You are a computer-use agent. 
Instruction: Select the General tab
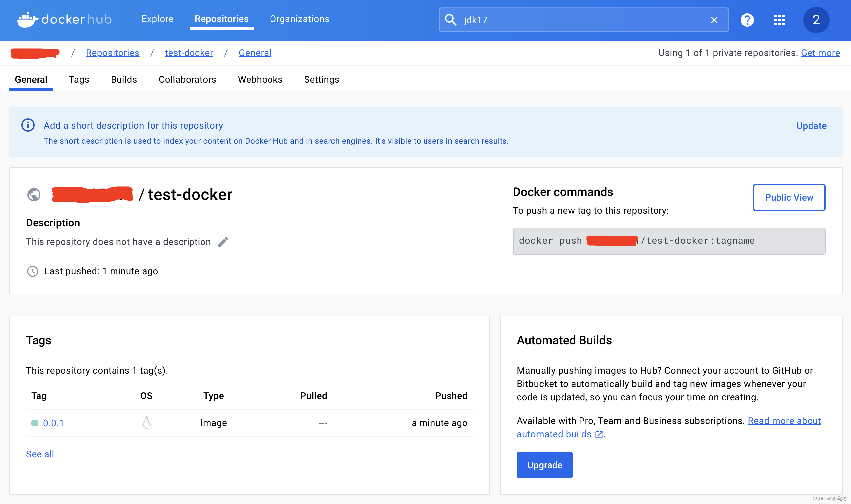pyautogui.click(x=31, y=79)
